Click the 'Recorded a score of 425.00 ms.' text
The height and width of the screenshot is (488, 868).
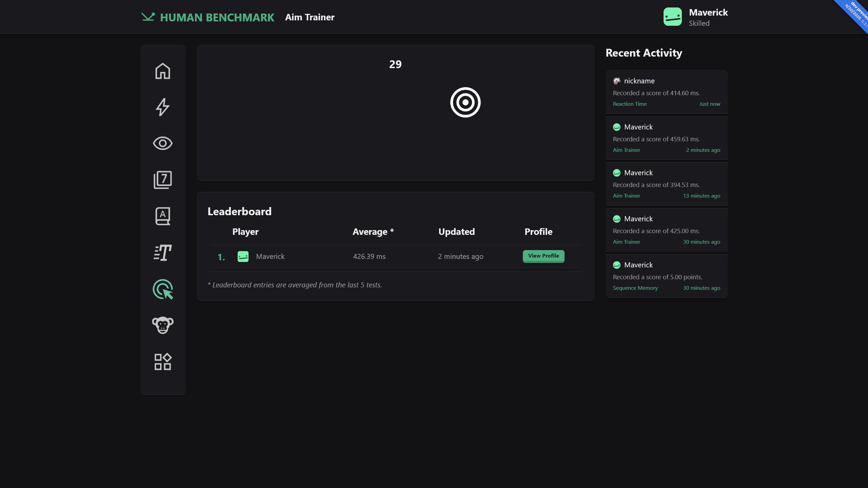tap(656, 231)
